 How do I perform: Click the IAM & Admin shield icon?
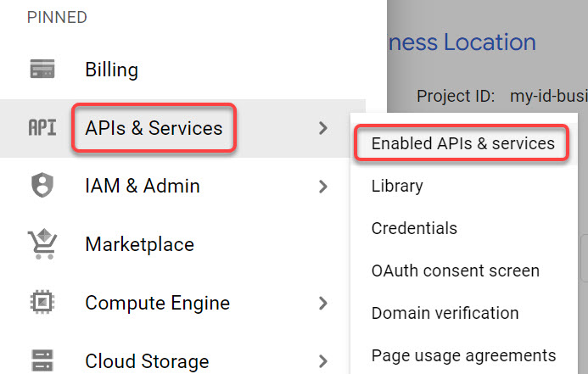42,186
